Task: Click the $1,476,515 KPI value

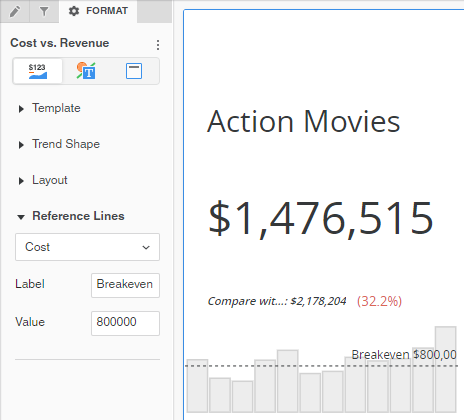Action: click(321, 219)
